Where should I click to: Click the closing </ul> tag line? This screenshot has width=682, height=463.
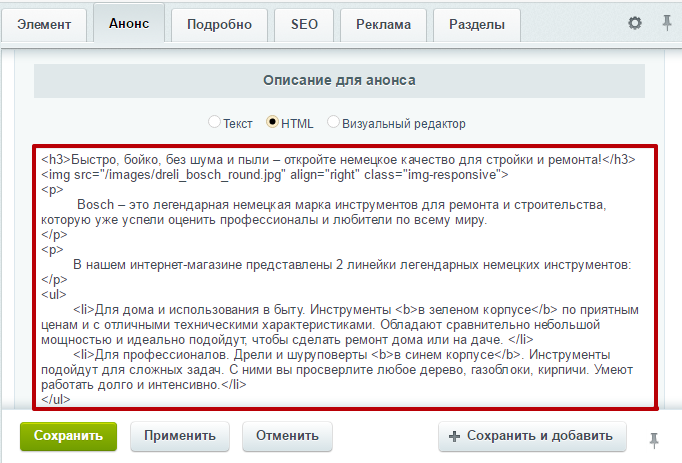[x=55, y=399]
